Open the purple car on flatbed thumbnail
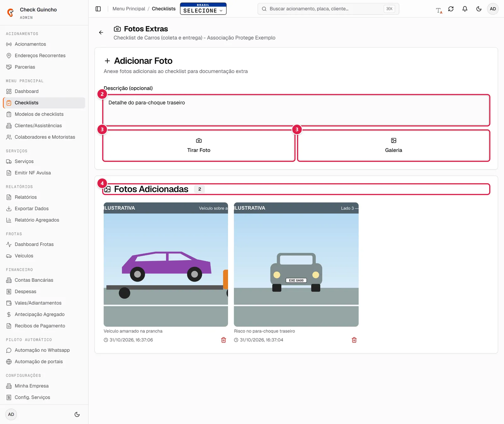 click(x=166, y=264)
